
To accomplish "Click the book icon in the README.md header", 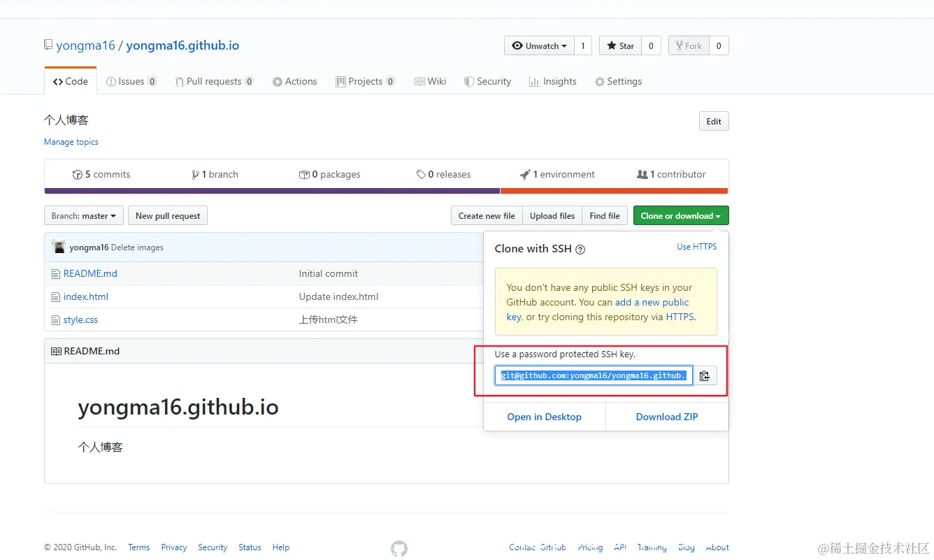I will point(56,351).
